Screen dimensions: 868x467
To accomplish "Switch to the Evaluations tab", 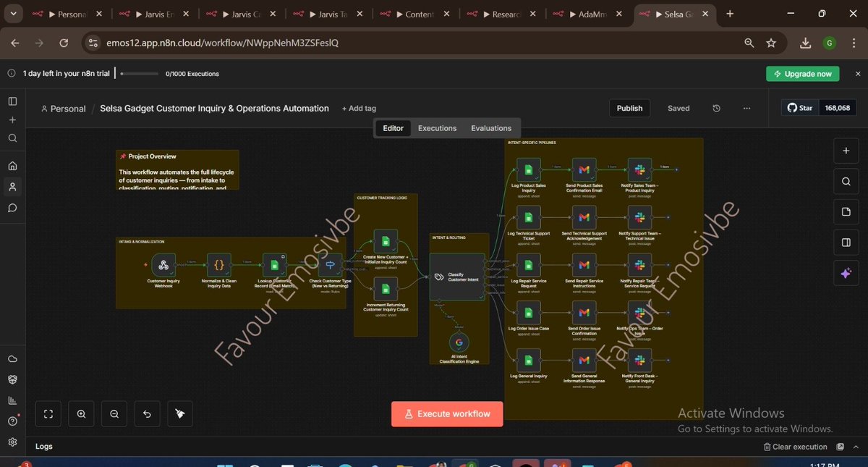I will pyautogui.click(x=491, y=128).
